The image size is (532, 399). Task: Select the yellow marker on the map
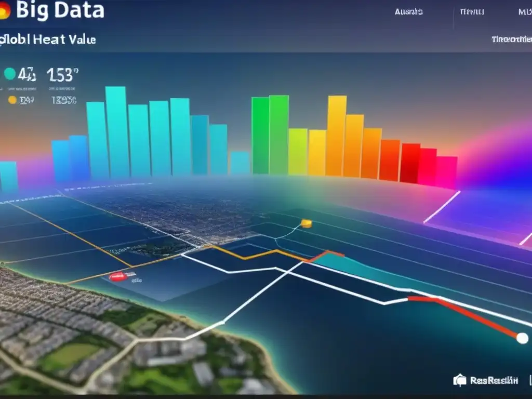pos(307,223)
